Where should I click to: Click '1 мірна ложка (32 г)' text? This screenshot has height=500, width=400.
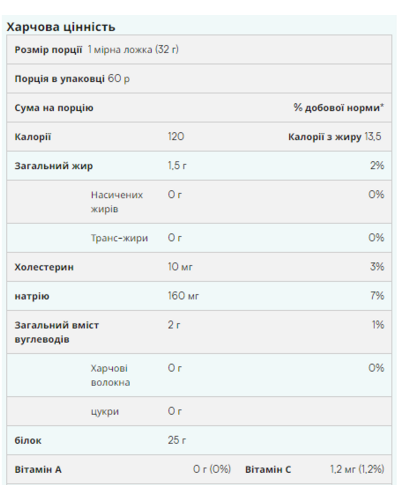tap(133, 50)
